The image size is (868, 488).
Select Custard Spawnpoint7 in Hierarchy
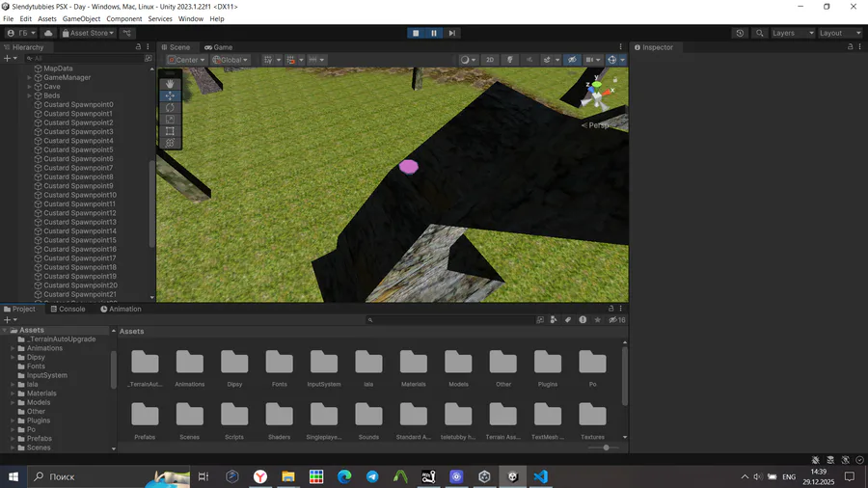click(x=78, y=168)
